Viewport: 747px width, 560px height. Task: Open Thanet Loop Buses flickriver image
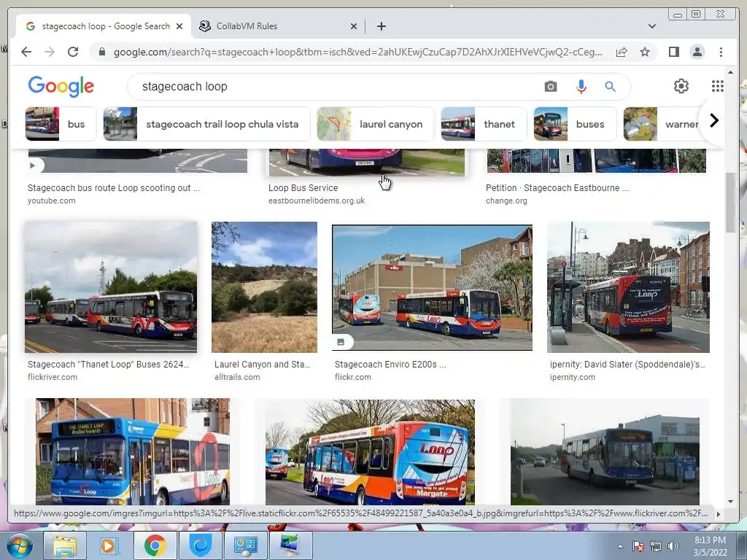[x=111, y=287]
